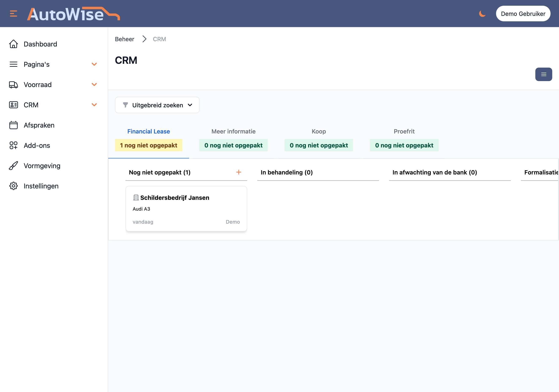The height and width of the screenshot is (392, 559).
Task: Click the Dashboard home icon
Action: click(x=13, y=44)
